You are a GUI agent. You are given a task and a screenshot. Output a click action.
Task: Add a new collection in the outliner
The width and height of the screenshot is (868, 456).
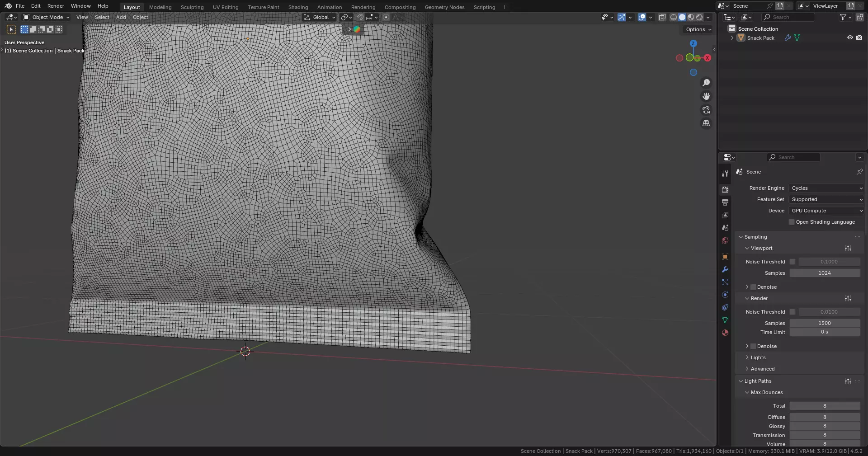pos(860,17)
